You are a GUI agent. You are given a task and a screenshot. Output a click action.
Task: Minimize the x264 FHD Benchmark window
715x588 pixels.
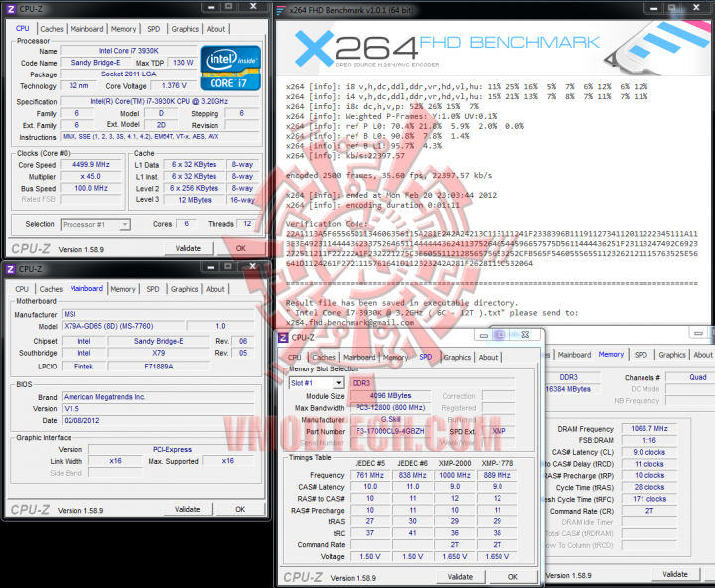pos(653,8)
